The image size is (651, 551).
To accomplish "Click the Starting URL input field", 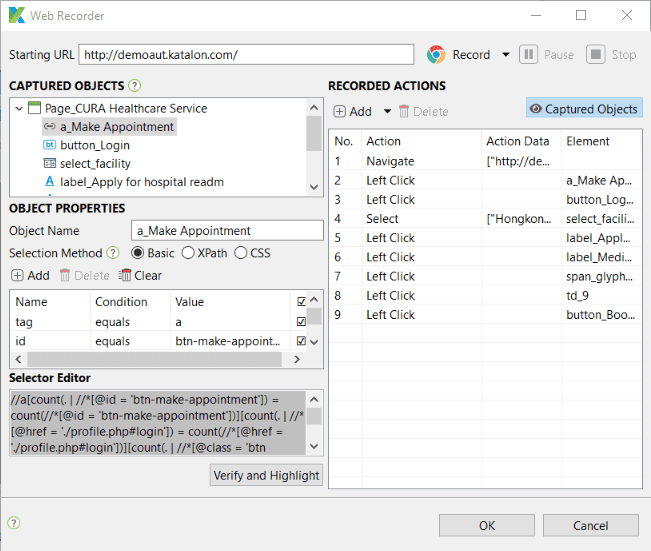I will (246, 54).
